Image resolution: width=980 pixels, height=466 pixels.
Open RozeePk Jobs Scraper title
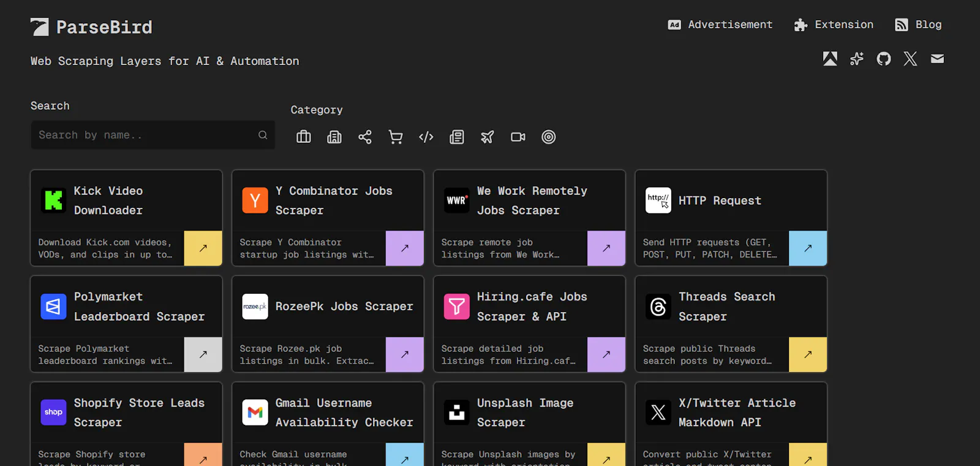[x=344, y=307]
